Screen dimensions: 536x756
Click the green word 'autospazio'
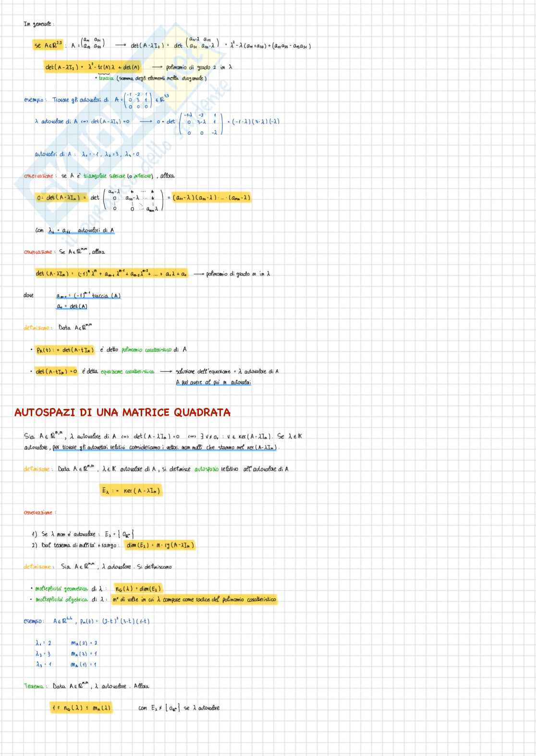click(207, 469)
